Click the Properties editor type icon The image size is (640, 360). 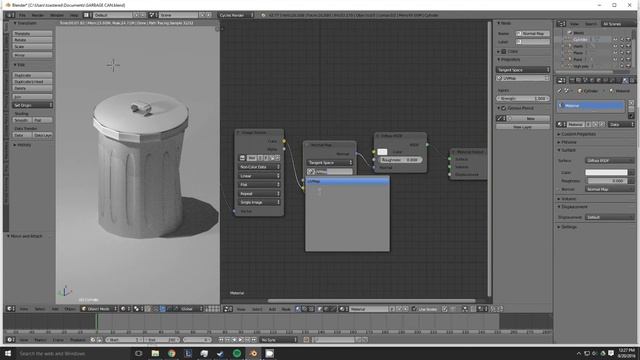[x=561, y=80]
